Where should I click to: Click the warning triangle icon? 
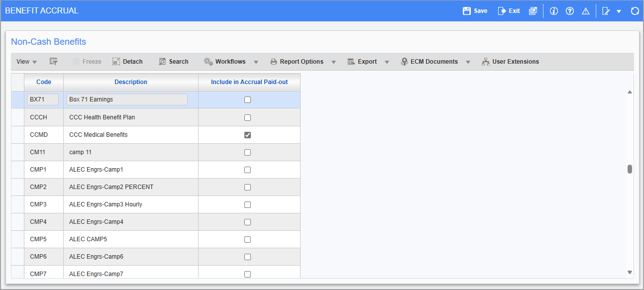[x=586, y=11]
